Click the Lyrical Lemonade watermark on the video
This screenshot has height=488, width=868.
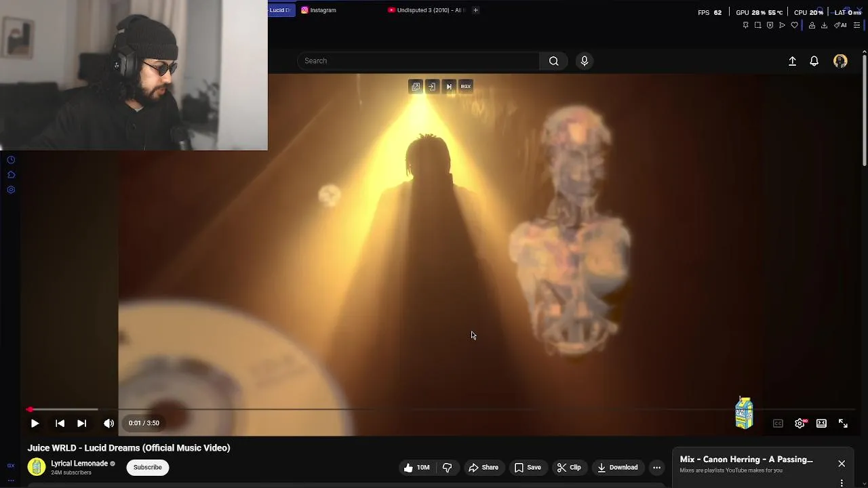(744, 413)
